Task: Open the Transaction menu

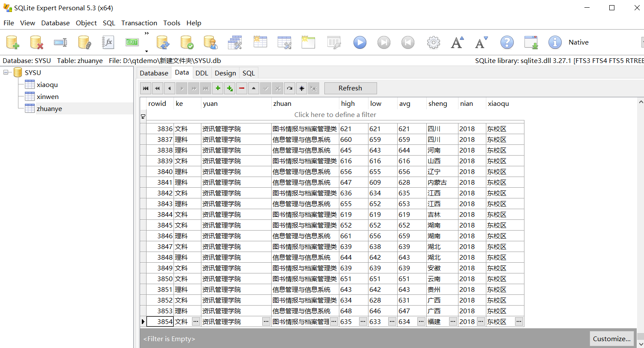Action: [139, 23]
